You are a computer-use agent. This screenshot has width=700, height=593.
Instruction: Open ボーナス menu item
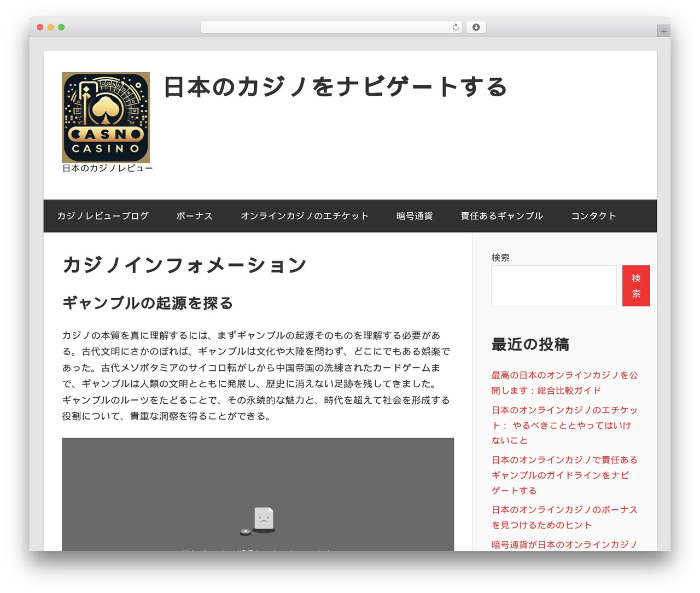[x=195, y=216]
